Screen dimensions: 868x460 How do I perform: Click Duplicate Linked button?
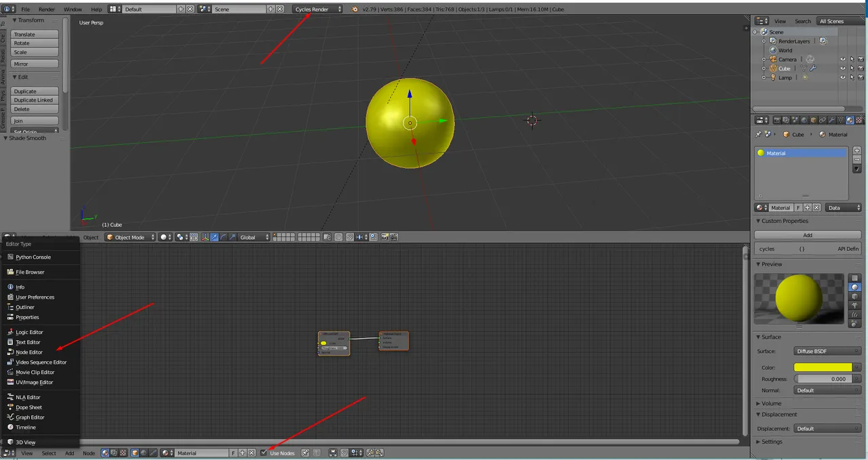(35, 100)
